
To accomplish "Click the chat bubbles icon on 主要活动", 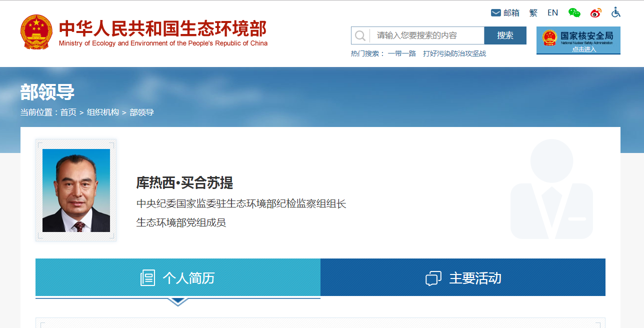I will pyautogui.click(x=433, y=278).
